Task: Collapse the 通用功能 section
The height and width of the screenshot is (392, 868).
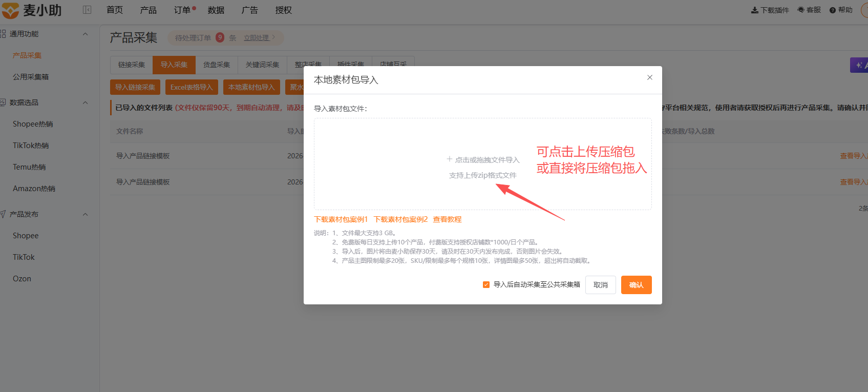Action: pyautogui.click(x=86, y=34)
